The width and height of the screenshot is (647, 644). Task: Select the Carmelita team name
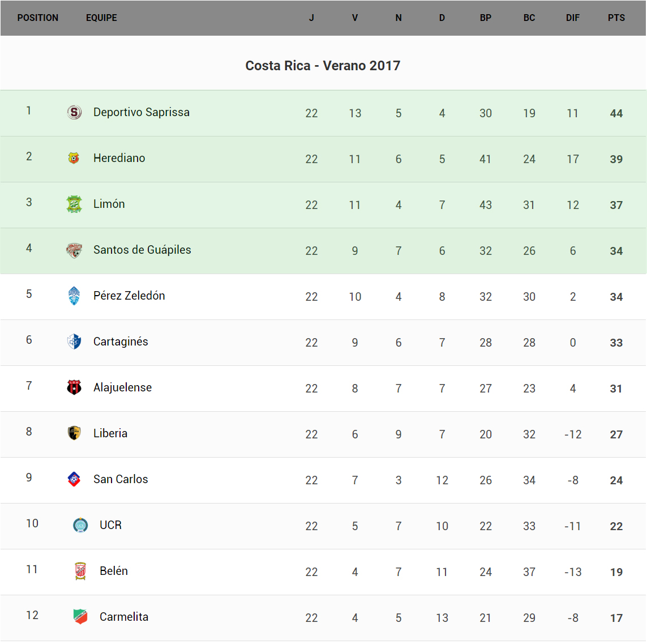coord(124,617)
